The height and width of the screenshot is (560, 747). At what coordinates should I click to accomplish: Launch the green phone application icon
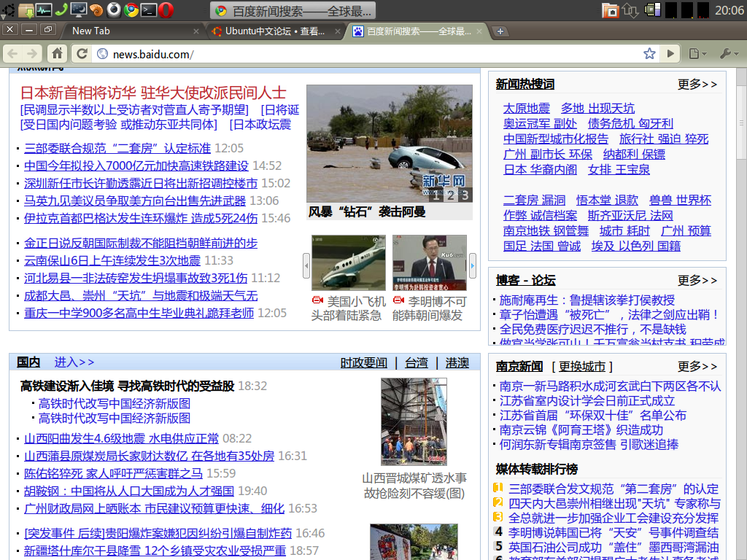[61, 10]
